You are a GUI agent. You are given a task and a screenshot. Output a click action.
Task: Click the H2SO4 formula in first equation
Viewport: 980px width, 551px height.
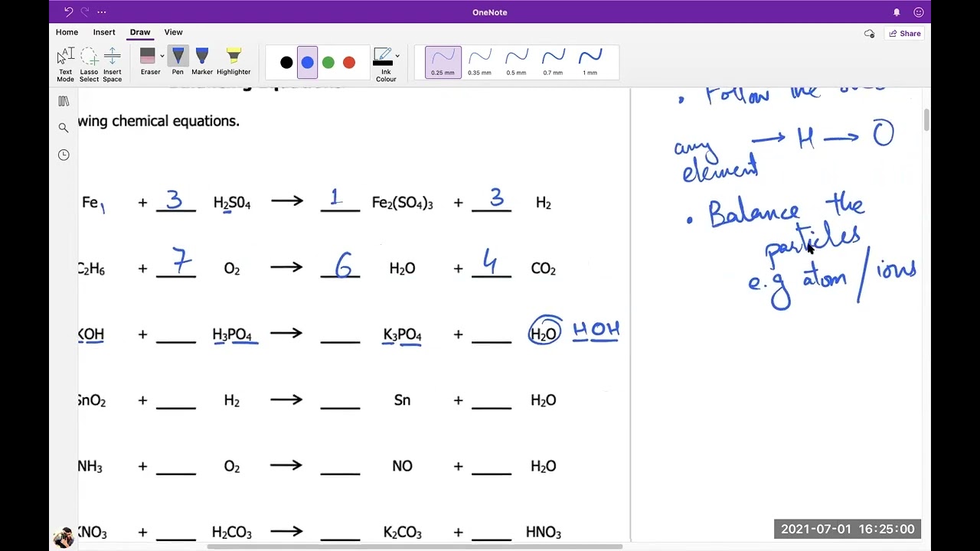[x=232, y=203]
